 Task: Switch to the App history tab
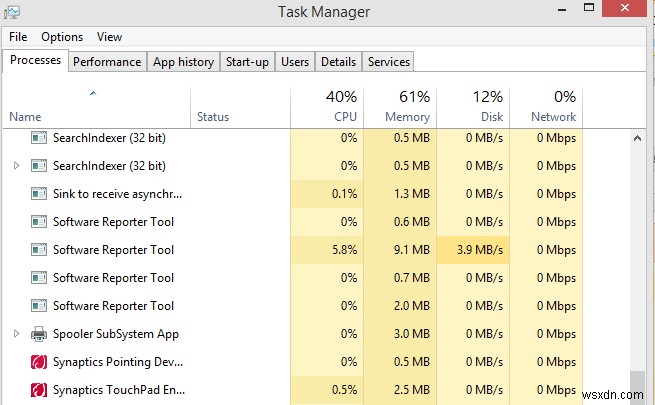tap(183, 62)
